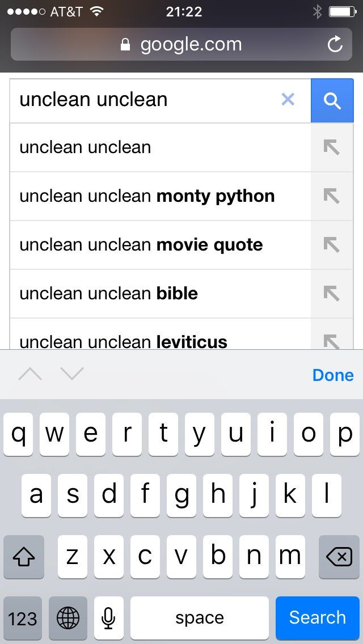Tap the microphone dictation key
363x644 pixels.
point(108,617)
